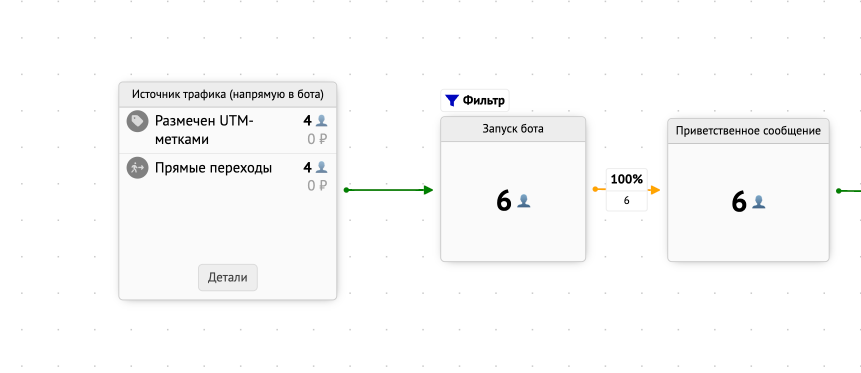
Task: Select the Прямые переходы row
Action: pyautogui.click(x=228, y=176)
